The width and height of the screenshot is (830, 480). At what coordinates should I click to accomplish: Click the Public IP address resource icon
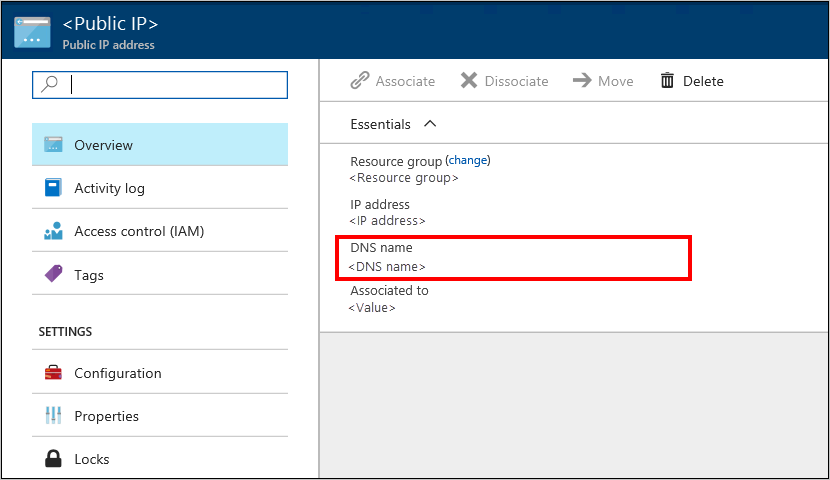pos(32,31)
